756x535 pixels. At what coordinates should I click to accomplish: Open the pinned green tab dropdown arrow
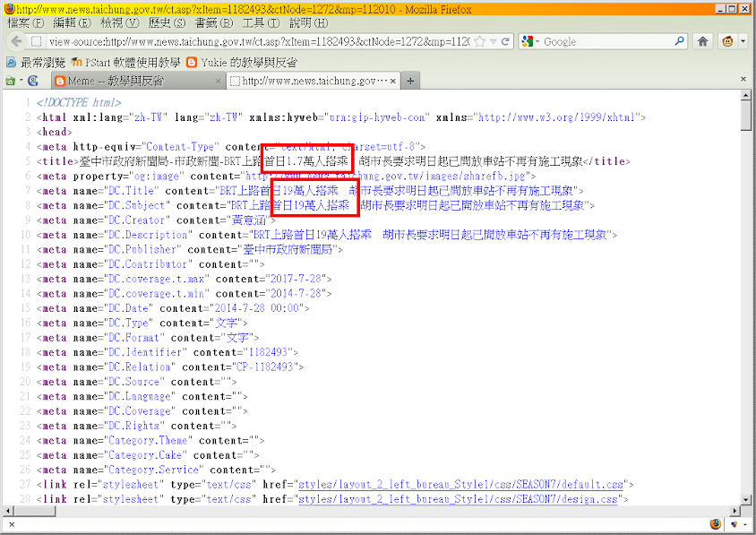pyautogui.click(x=20, y=81)
